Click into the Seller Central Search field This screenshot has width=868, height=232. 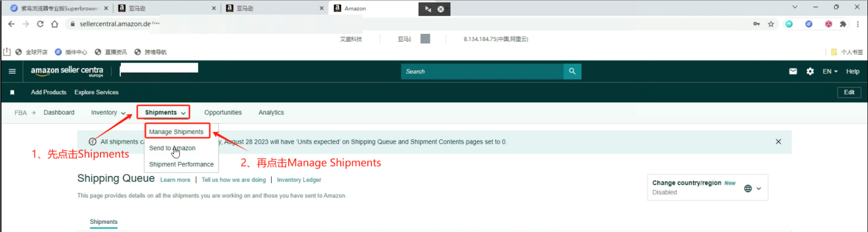[x=482, y=71]
